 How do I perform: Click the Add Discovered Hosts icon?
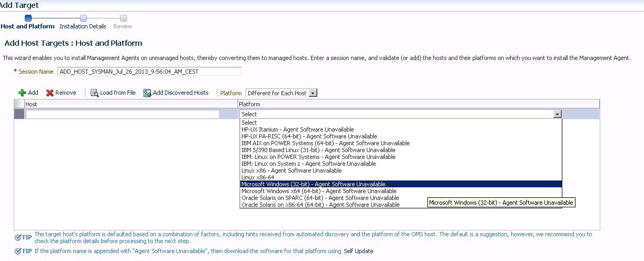pyautogui.click(x=148, y=93)
